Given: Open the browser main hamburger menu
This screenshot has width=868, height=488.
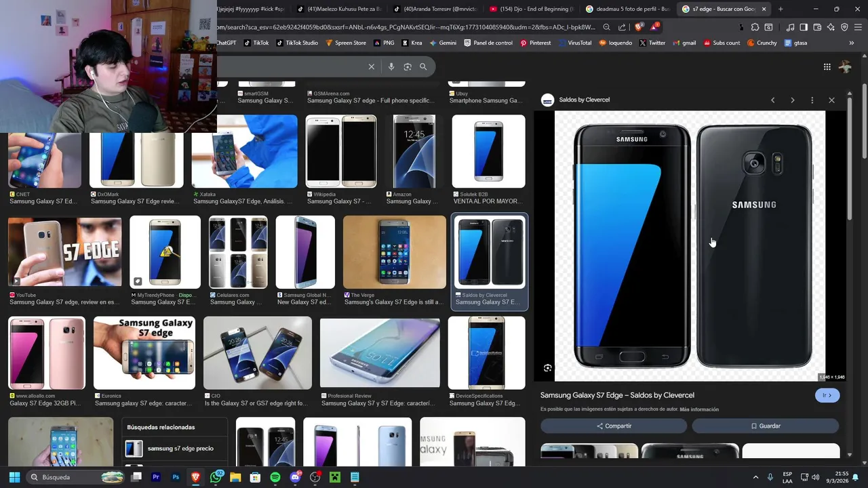Looking at the screenshot, I should coord(858,27).
